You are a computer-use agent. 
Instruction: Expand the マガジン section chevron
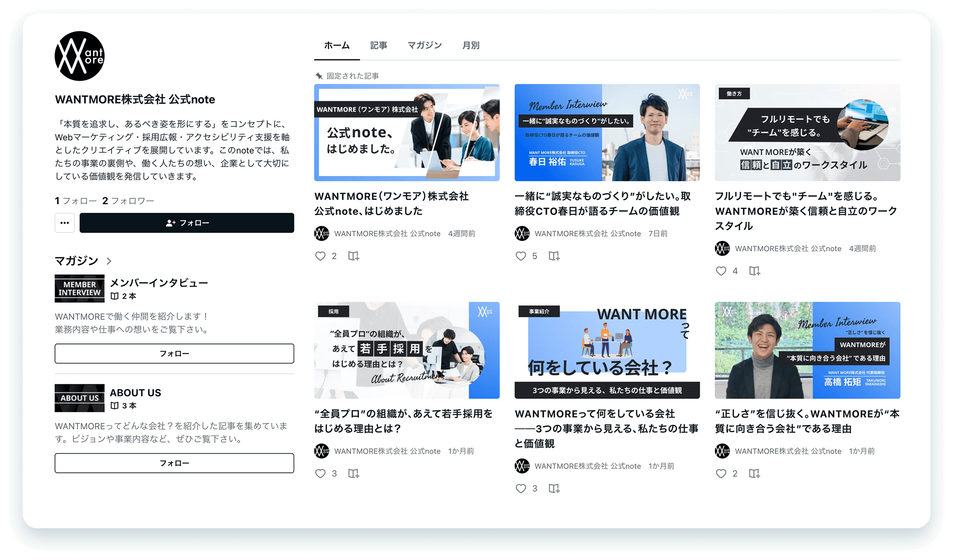[x=109, y=261]
